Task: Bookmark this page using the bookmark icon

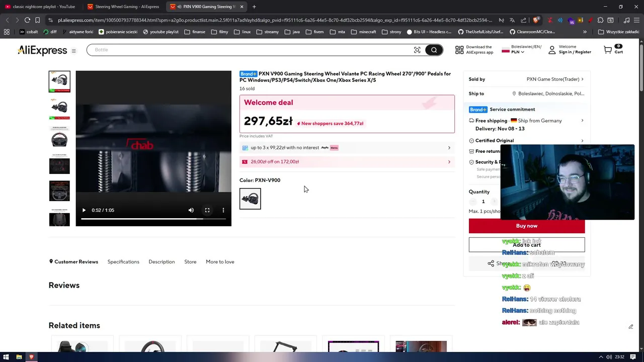Action: coord(37,20)
